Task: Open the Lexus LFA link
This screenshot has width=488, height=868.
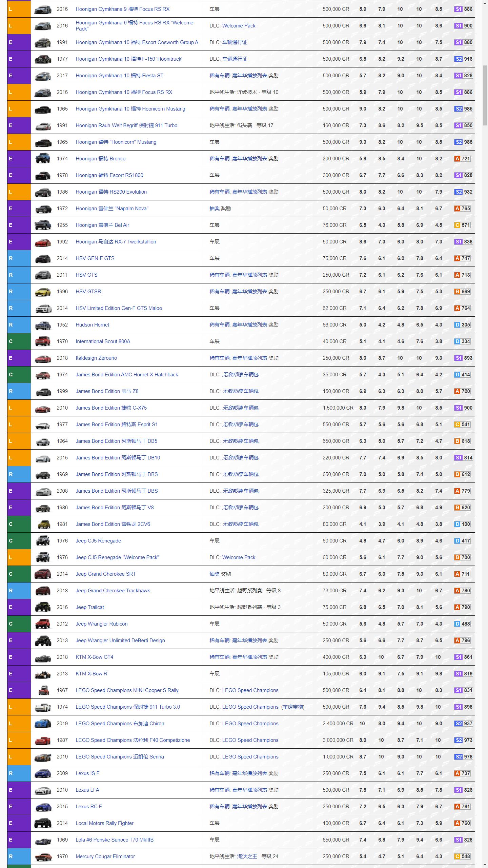Action: [87, 790]
